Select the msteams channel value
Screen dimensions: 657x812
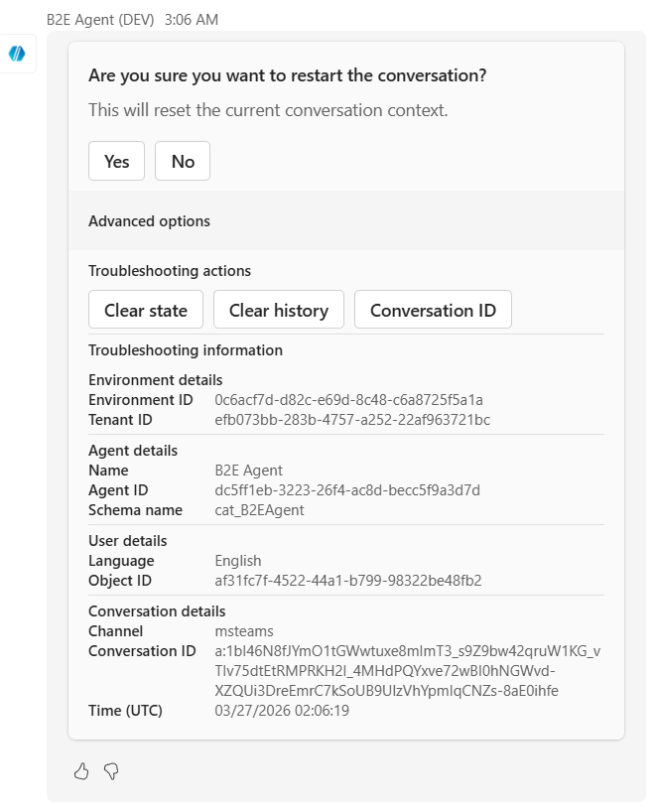(x=244, y=631)
